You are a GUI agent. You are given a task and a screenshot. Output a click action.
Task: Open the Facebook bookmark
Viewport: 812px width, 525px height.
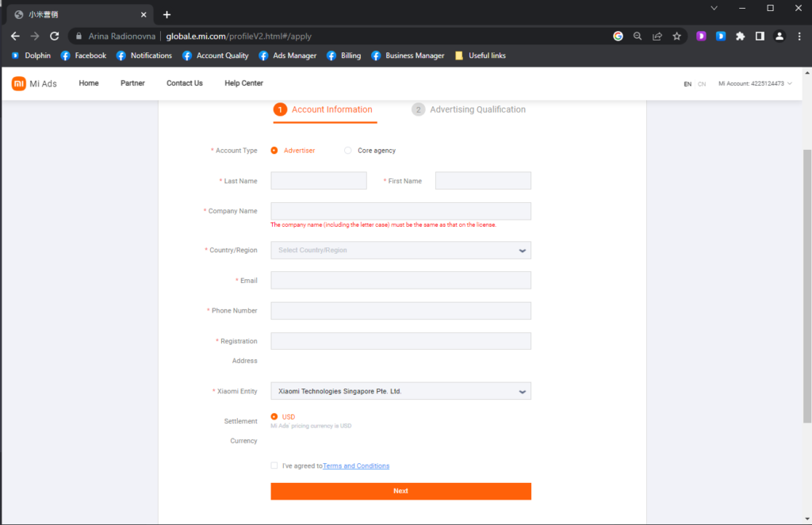pos(83,56)
